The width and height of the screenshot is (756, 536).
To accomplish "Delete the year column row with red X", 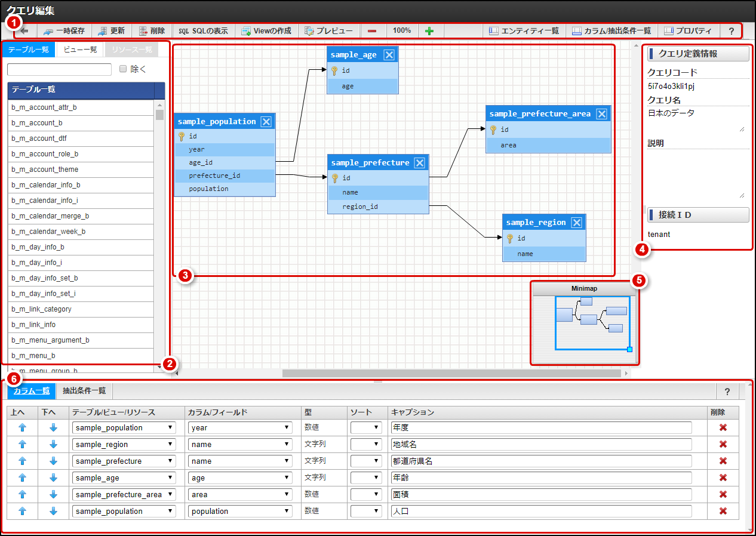I will click(723, 427).
